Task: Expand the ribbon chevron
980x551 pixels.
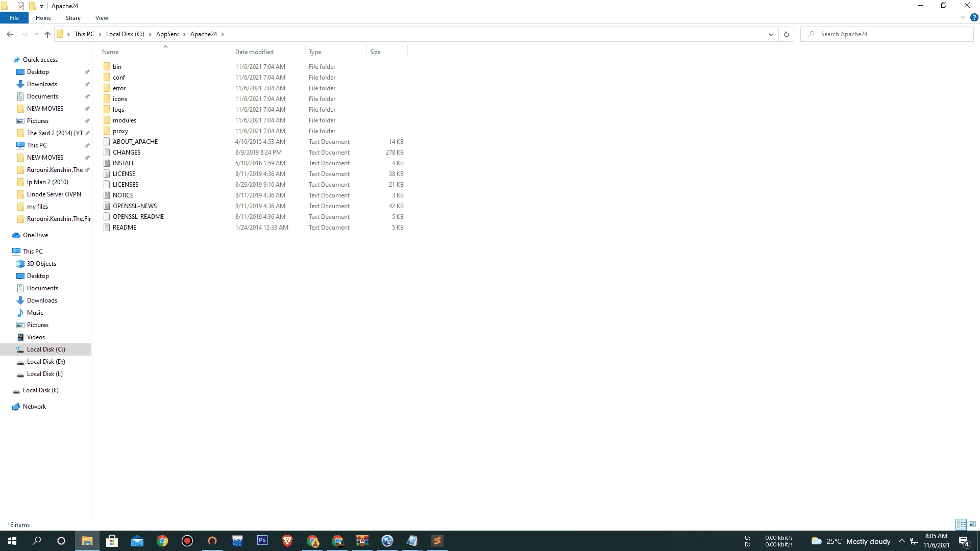Action: [x=963, y=17]
